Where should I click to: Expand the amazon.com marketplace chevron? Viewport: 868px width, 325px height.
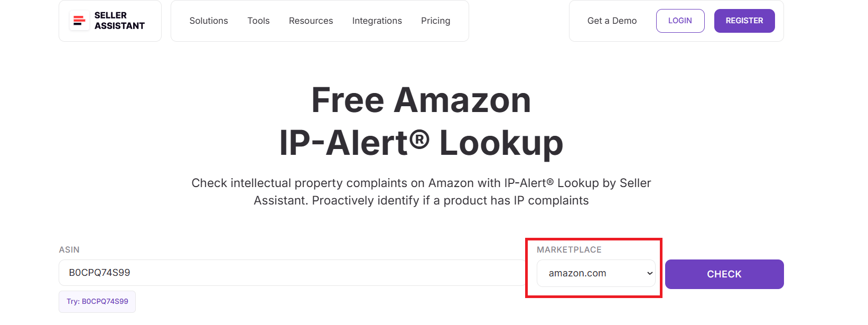(650, 273)
